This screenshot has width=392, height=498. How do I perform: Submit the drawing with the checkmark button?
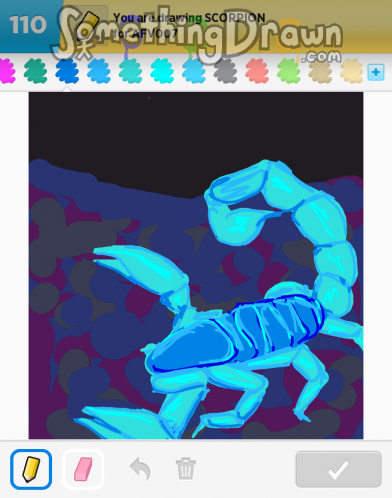coord(338,469)
